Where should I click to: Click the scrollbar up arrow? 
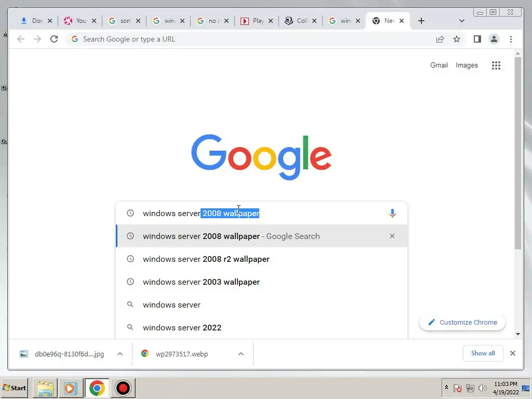pyautogui.click(x=518, y=54)
